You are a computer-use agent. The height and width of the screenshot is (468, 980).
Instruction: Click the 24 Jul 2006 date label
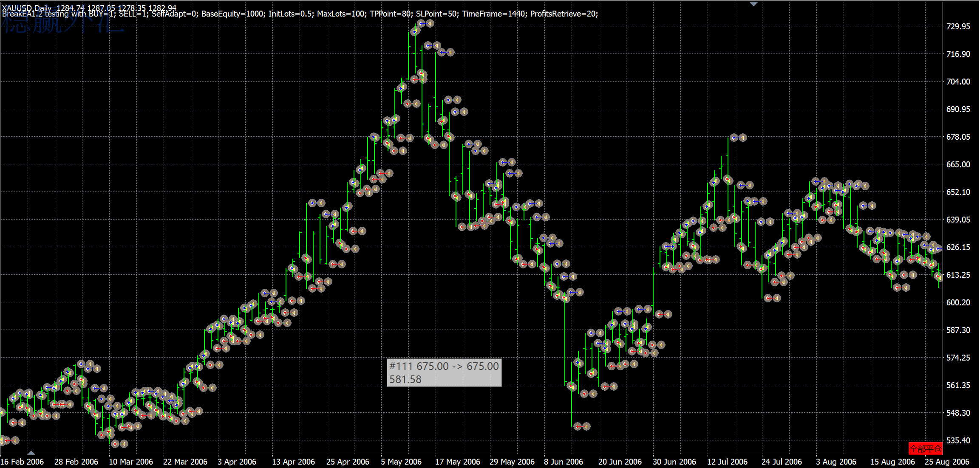click(782, 462)
